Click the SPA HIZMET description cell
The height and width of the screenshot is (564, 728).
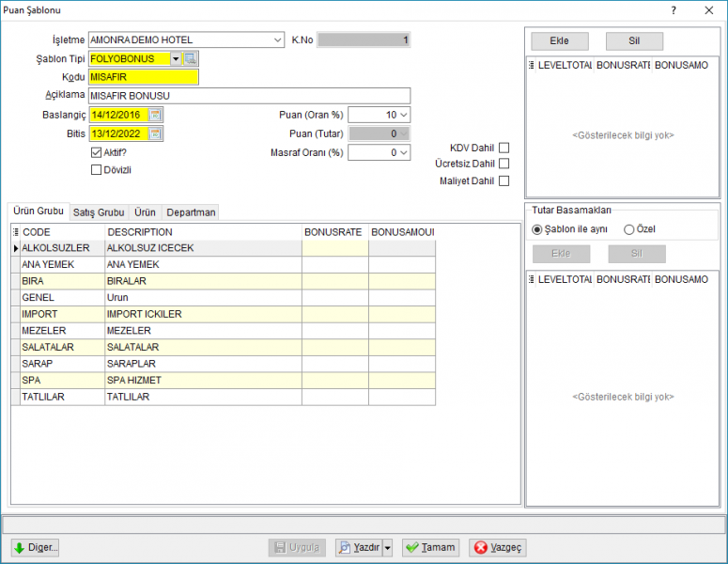pyautogui.click(x=203, y=380)
